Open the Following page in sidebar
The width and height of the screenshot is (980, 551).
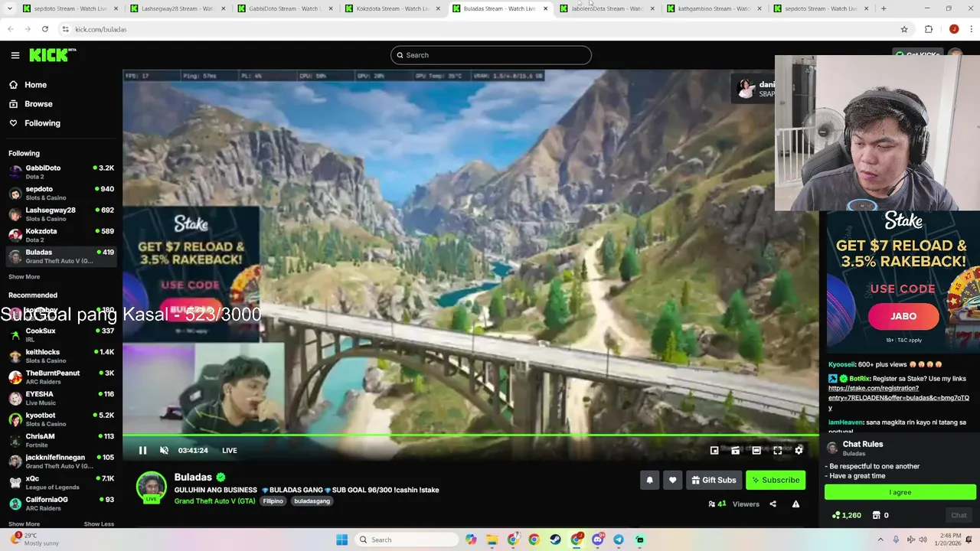[42, 123]
